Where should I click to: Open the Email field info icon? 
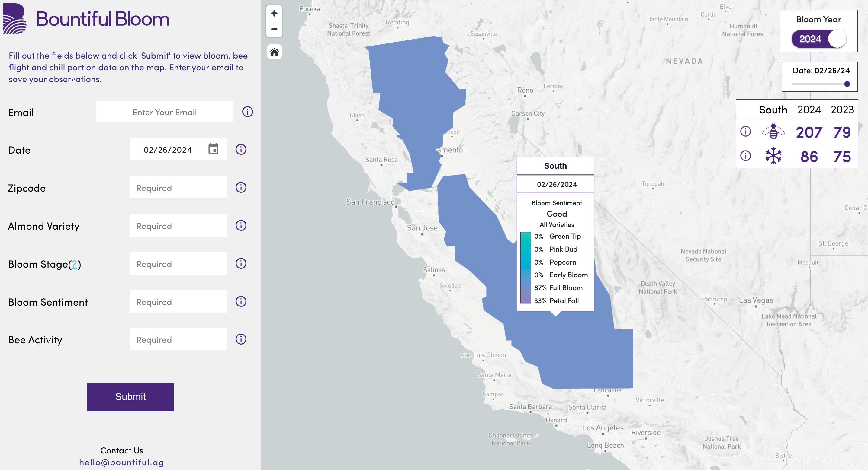[247, 112]
